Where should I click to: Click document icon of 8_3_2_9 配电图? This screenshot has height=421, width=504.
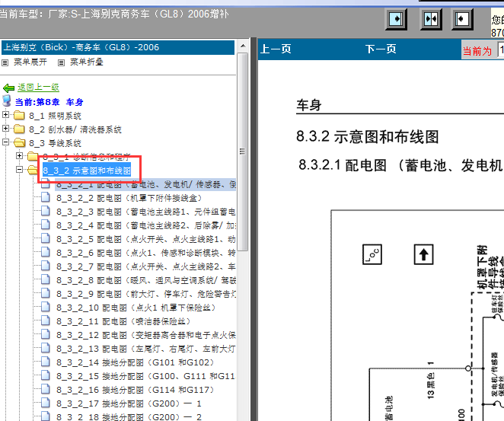[x=46, y=293]
